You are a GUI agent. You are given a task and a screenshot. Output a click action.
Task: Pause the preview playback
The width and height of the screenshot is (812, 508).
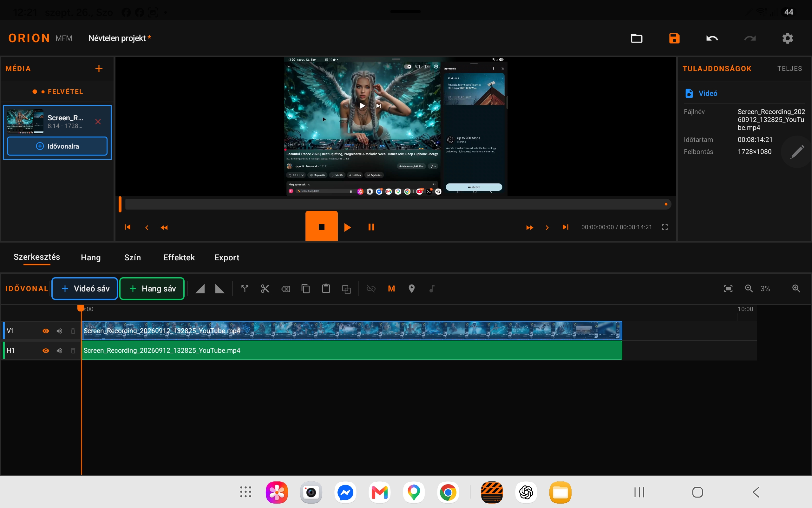371,227
